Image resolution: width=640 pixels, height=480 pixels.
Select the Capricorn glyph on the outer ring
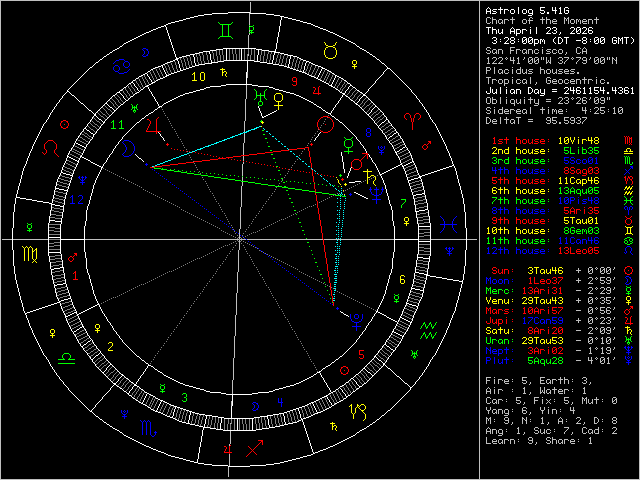click(359, 411)
